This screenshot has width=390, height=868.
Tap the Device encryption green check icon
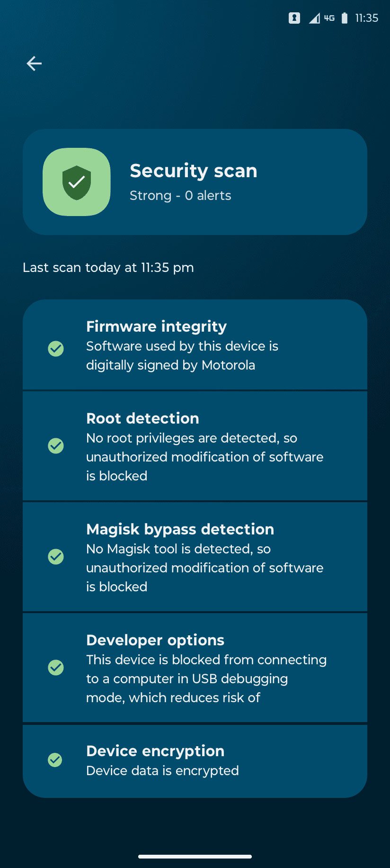pos(55,760)
